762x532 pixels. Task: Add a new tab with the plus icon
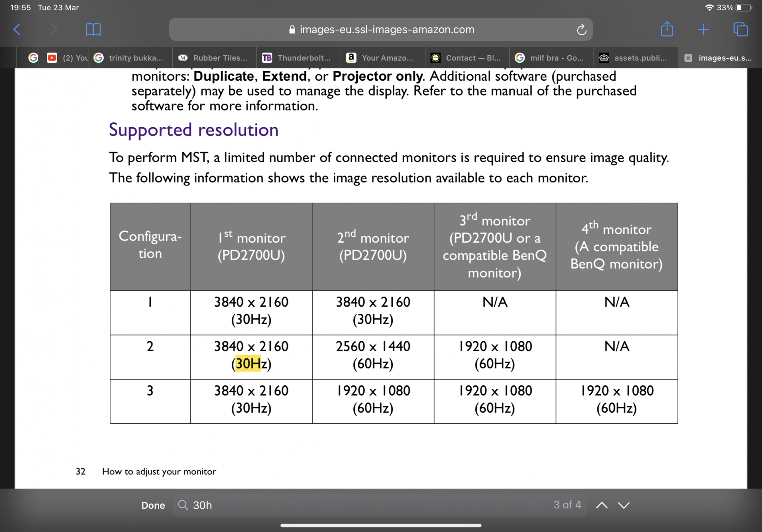coord(703,29)
